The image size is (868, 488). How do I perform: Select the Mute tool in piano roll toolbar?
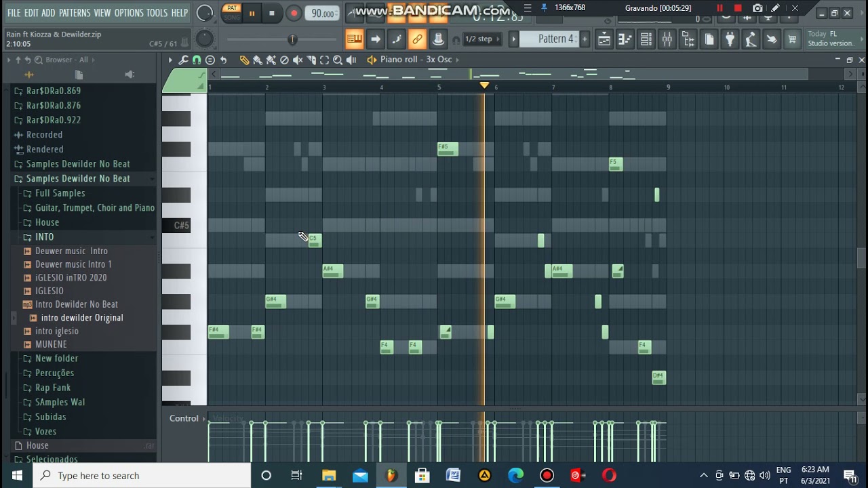coord(298,60)
